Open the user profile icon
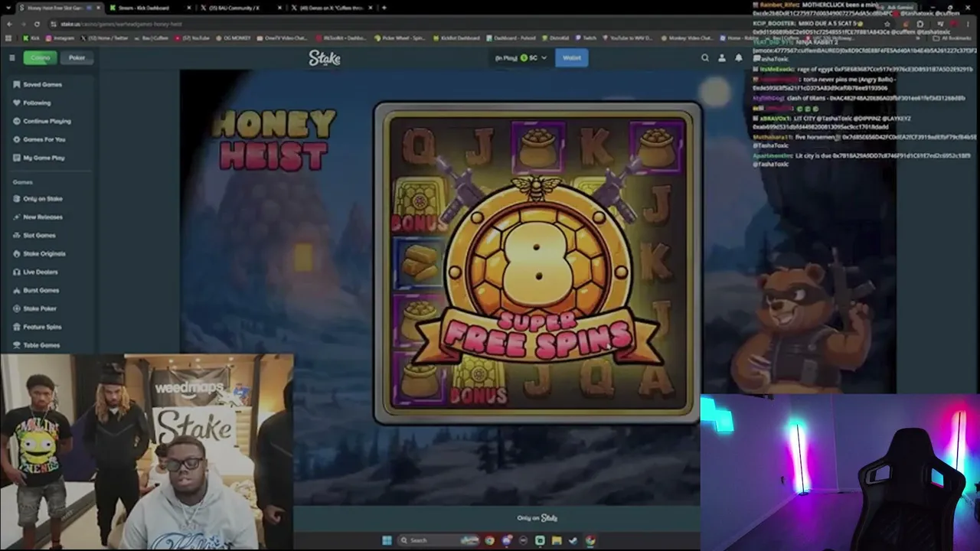Screen dimensions: 980x551 [721, 57]
